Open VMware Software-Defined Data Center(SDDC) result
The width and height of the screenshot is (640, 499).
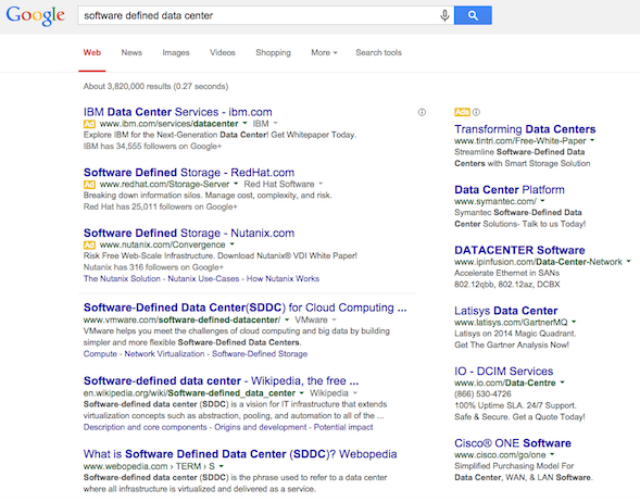click(245, 308)
